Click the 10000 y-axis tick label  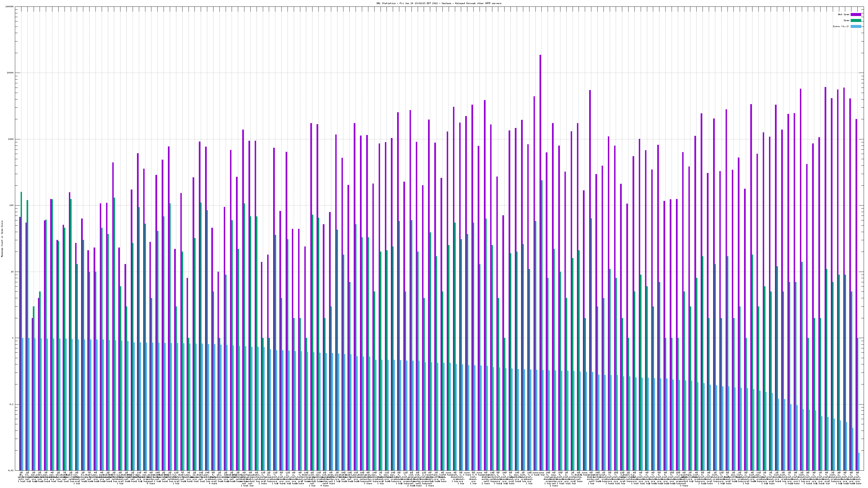(x=11, y=73)
